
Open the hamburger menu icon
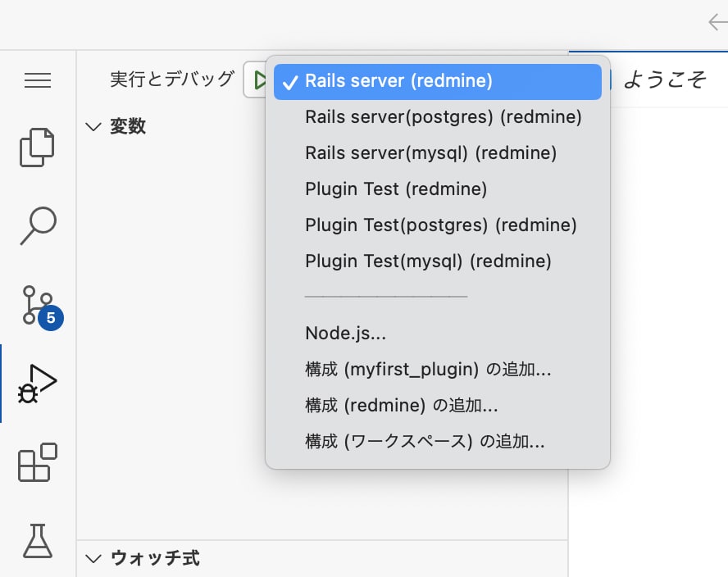37,80
